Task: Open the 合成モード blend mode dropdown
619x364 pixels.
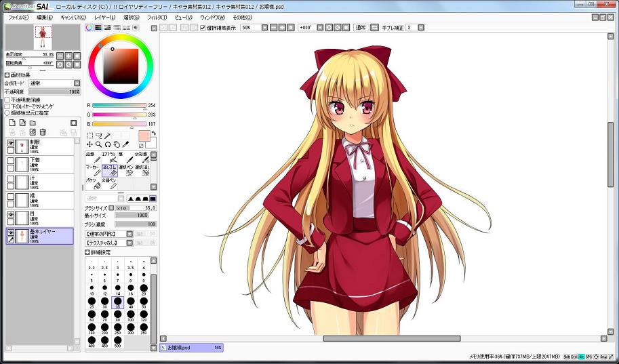Action: (54, 83)
